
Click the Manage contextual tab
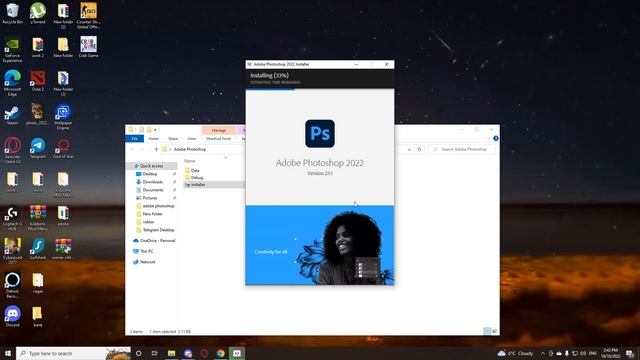click(219, 130)
